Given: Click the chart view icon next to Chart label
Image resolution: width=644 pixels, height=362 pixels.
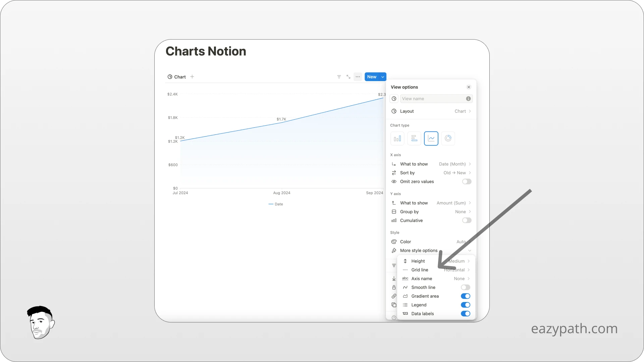Looking at the screenshot, I should (170, 76).
